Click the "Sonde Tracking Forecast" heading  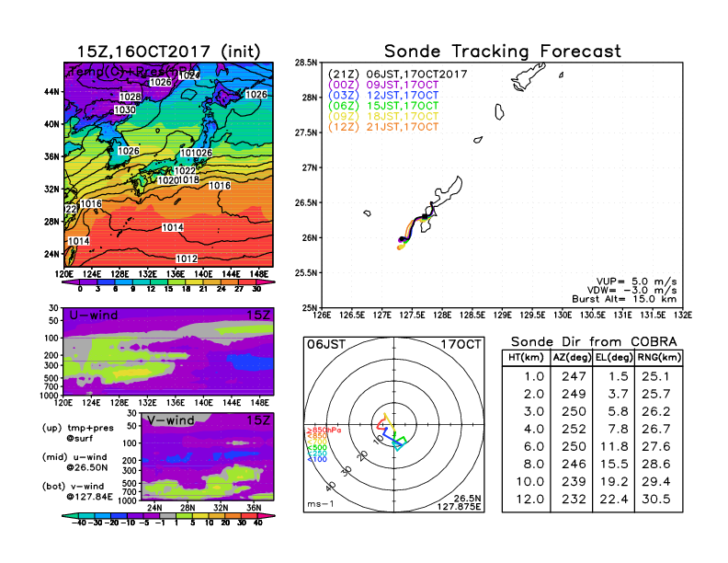pyautogui.click(x=503, y=51)
